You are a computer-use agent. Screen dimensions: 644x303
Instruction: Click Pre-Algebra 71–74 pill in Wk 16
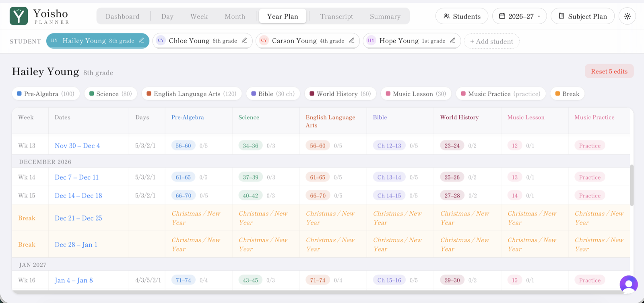(184, 280)
